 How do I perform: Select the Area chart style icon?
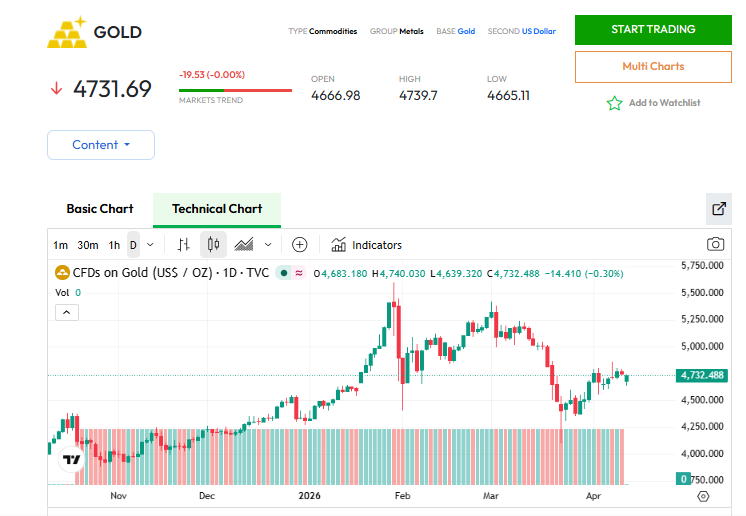point(244,244)
